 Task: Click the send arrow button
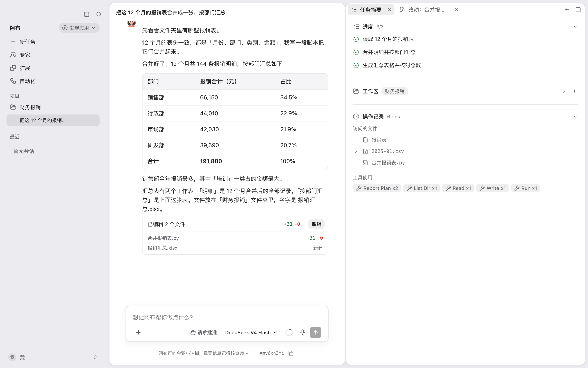point(315,332)
